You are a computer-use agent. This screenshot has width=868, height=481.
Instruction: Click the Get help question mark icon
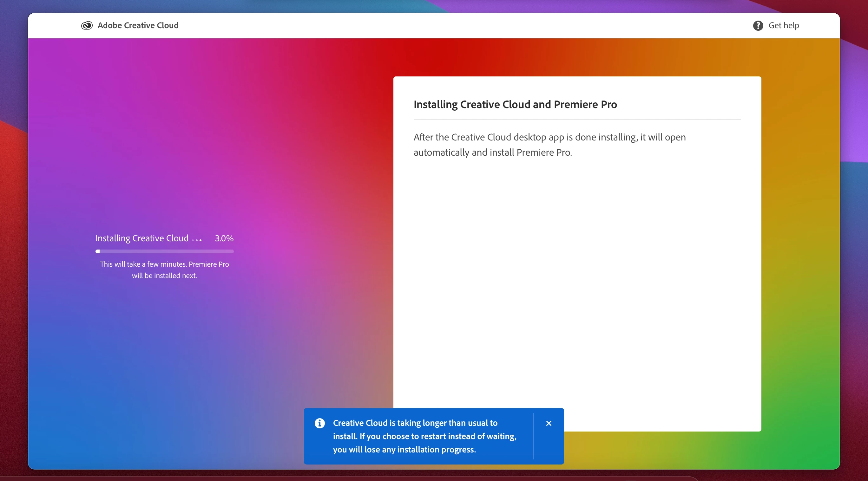tap(758, 25)
